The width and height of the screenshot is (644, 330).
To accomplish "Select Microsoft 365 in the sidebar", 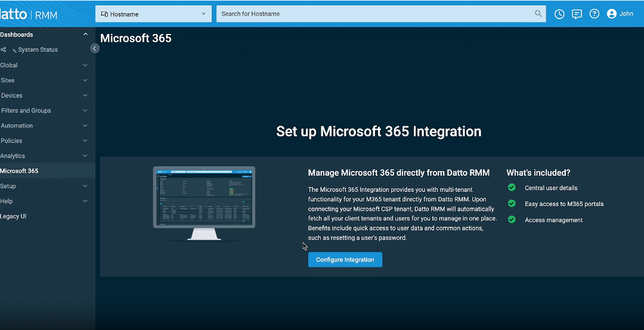I will [19, 171].
